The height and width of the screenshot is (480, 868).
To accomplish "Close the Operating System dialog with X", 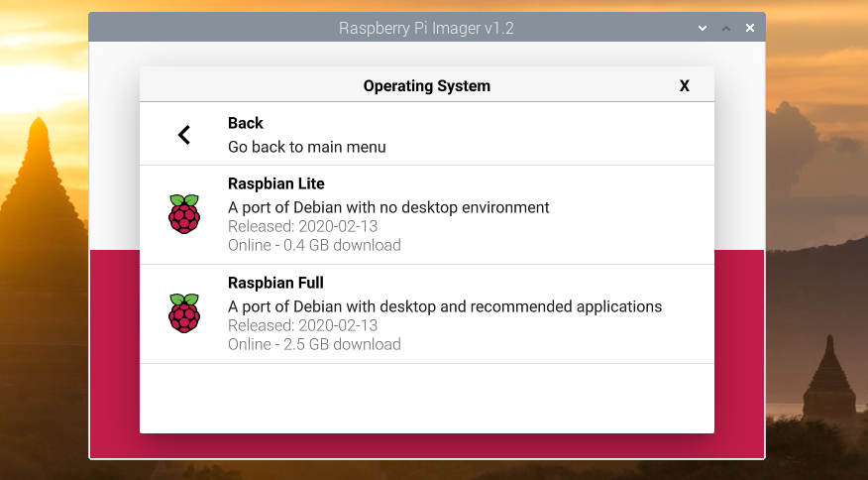I will pos(685,86).
